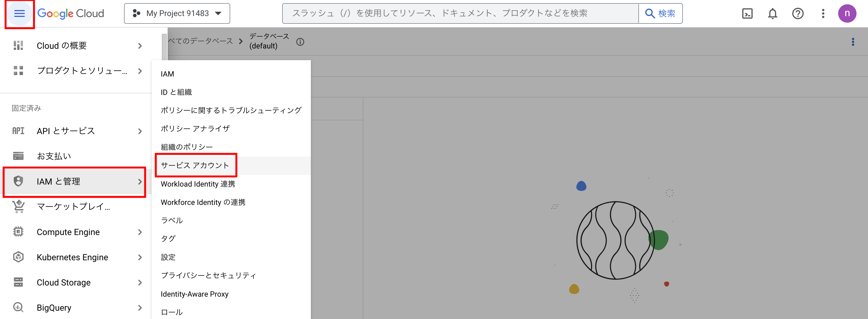Open the navigation hamburger menu

[19, 13]
